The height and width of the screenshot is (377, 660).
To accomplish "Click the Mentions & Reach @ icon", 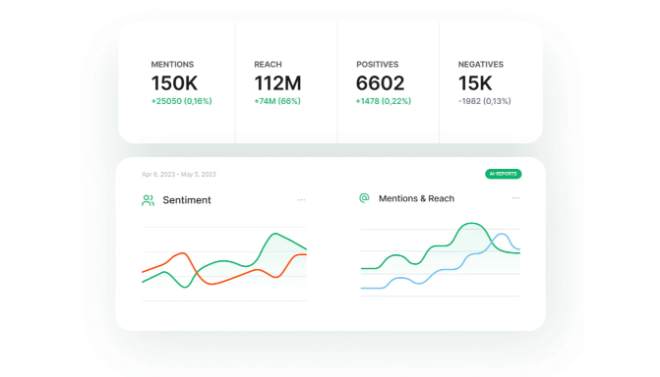I will (x=364, y=198).
